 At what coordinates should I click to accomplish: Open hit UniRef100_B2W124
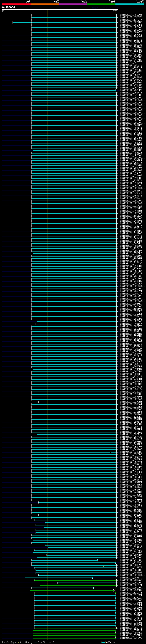coord(131,482)
